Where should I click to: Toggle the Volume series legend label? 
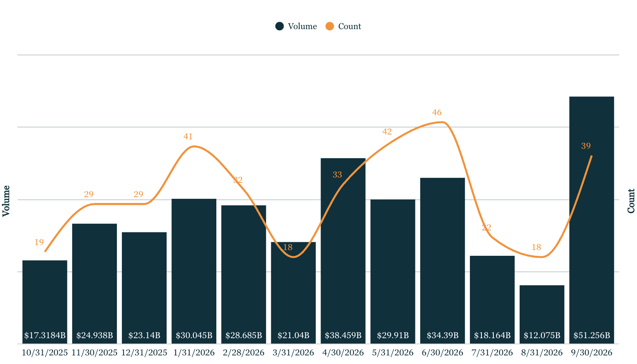302,26
